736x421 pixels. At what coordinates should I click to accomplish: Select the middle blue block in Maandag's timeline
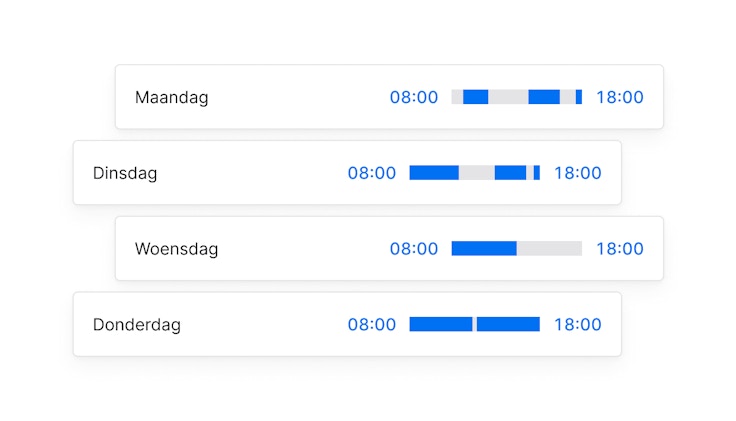pyautogui.click(x=543, y=97)
